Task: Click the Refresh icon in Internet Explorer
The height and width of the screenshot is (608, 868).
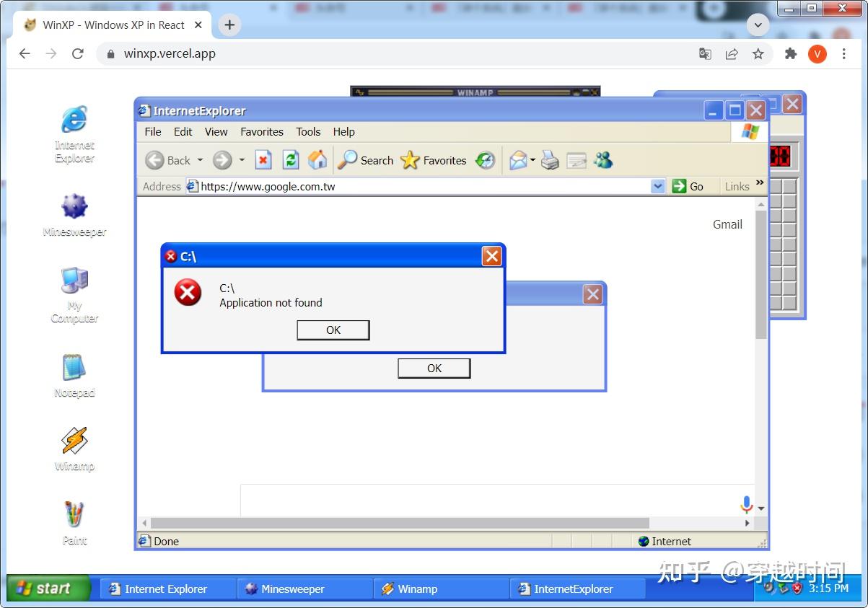Action: pos(291,160)
